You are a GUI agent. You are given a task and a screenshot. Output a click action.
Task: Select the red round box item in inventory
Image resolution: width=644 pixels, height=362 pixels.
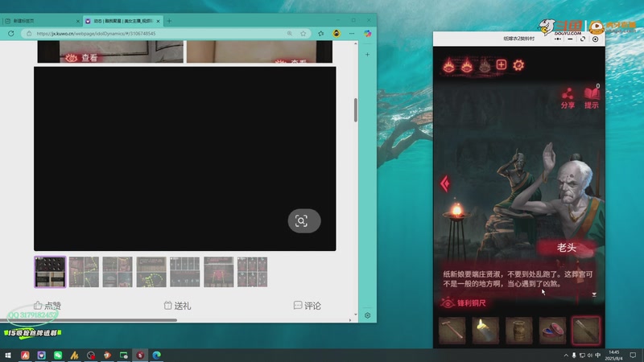coord(552,331)
